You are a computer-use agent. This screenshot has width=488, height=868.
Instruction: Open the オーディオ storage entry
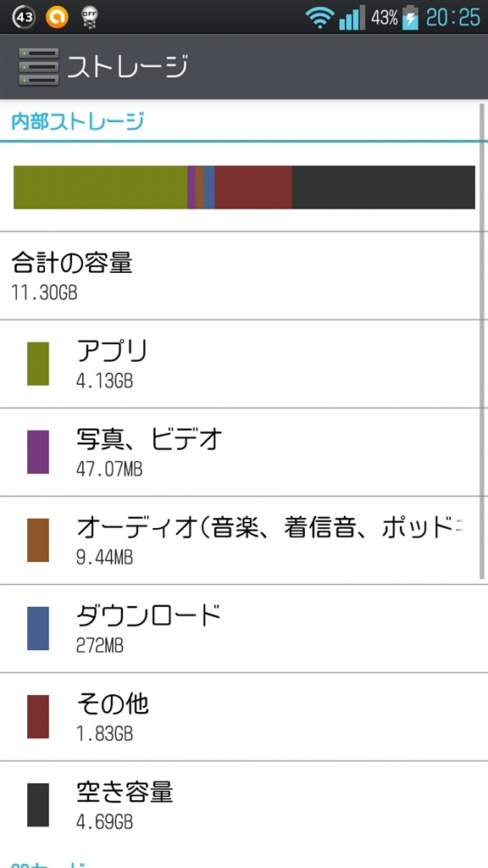[244, 540]
